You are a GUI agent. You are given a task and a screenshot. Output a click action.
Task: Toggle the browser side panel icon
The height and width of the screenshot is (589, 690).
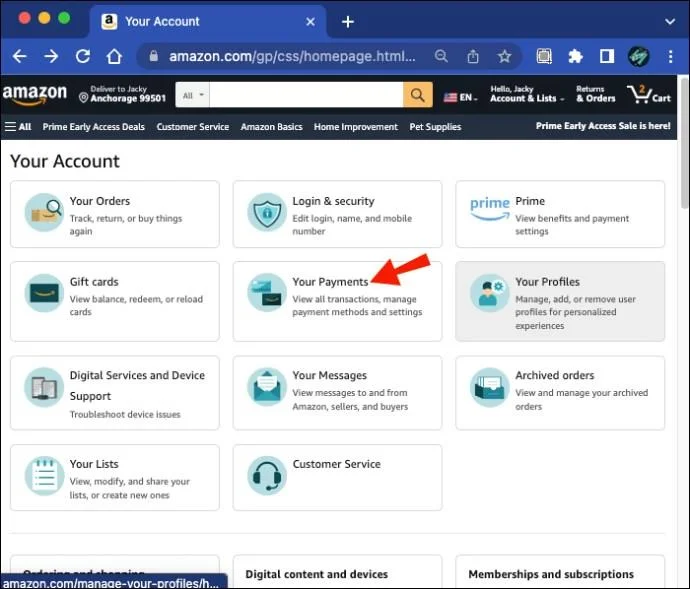click(607, 56)
